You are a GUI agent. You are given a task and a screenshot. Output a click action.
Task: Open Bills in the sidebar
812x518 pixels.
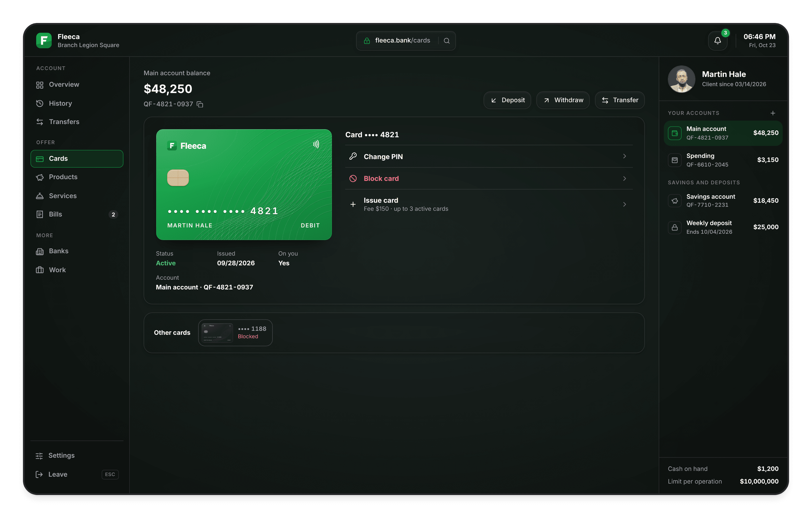click(x=77, y=214)
